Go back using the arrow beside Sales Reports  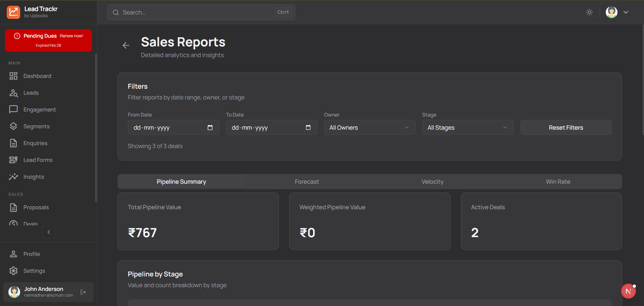point(126,45)
